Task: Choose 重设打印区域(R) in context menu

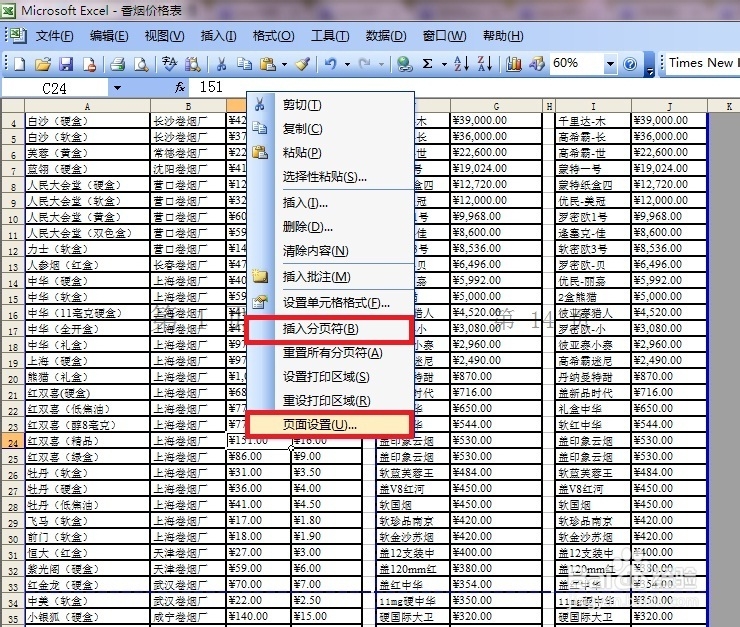Action: [x=330, y=401]
